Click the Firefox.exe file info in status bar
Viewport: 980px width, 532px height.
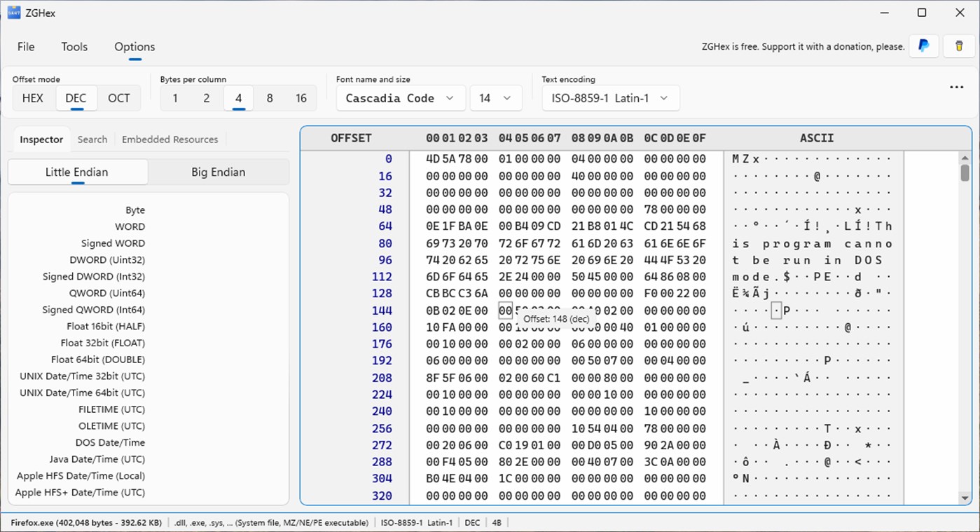[x=86, y=523]
